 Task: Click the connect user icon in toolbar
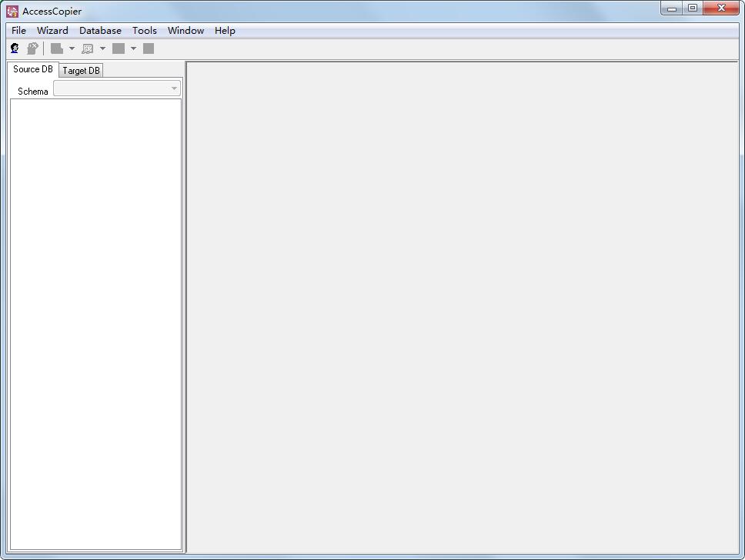pos(15,48)
